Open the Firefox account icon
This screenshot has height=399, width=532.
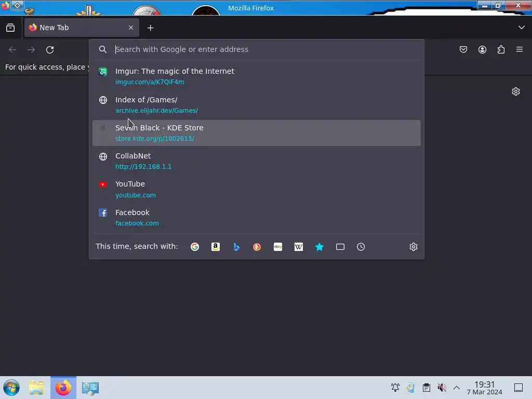tap(482, 49)
